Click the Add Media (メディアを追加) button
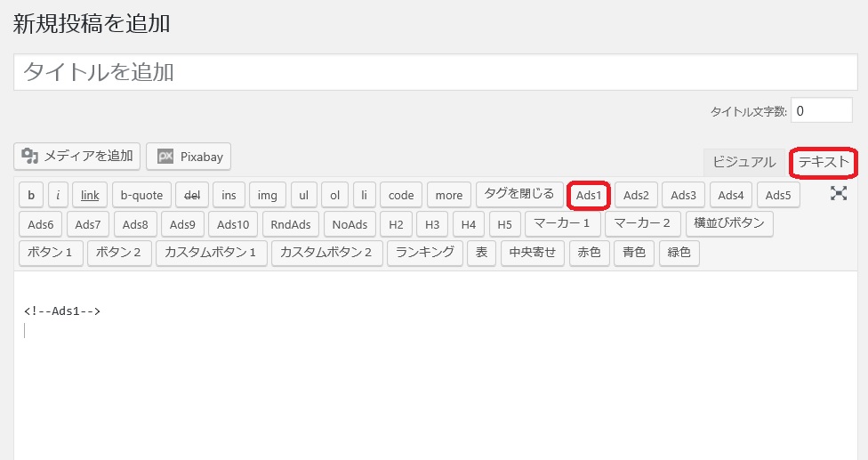Image resolution: width=868 pixels, height=460 pixels. (x=77, y=157)
